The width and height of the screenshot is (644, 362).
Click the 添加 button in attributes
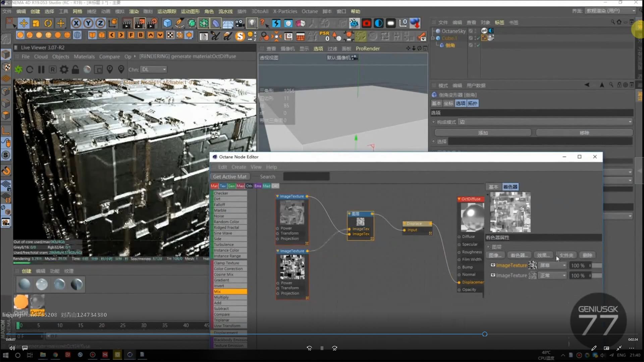tap(483, 133)
